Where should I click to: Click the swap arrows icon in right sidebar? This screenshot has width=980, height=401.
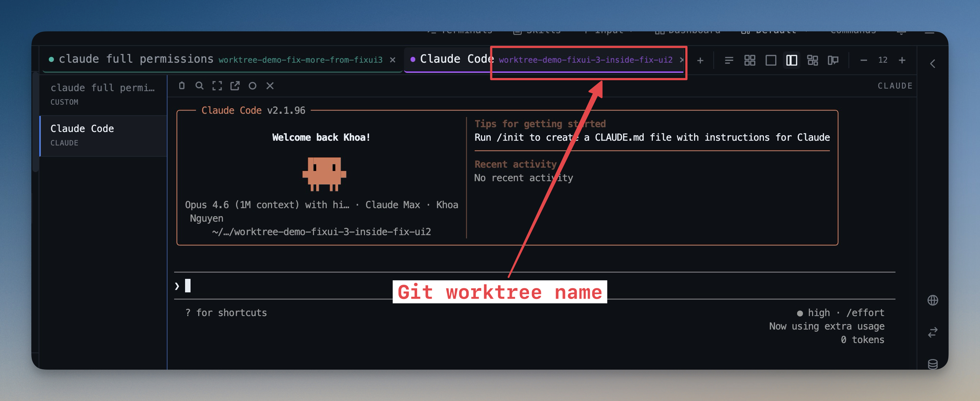click(x=932, y=332)
